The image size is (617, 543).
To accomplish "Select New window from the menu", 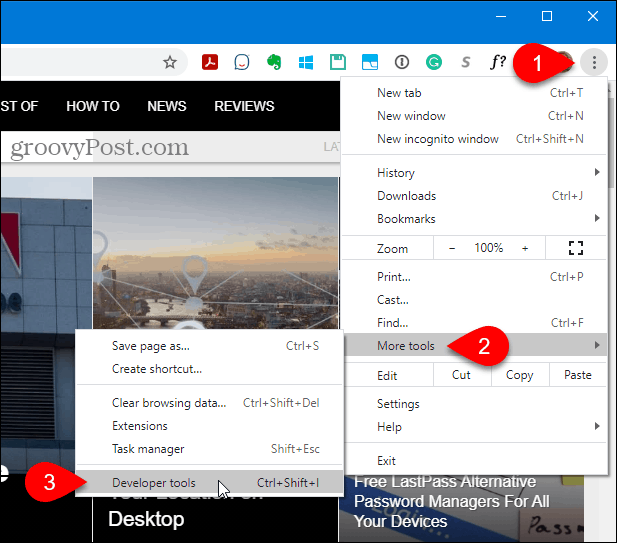I will click(x=475, y=116).
